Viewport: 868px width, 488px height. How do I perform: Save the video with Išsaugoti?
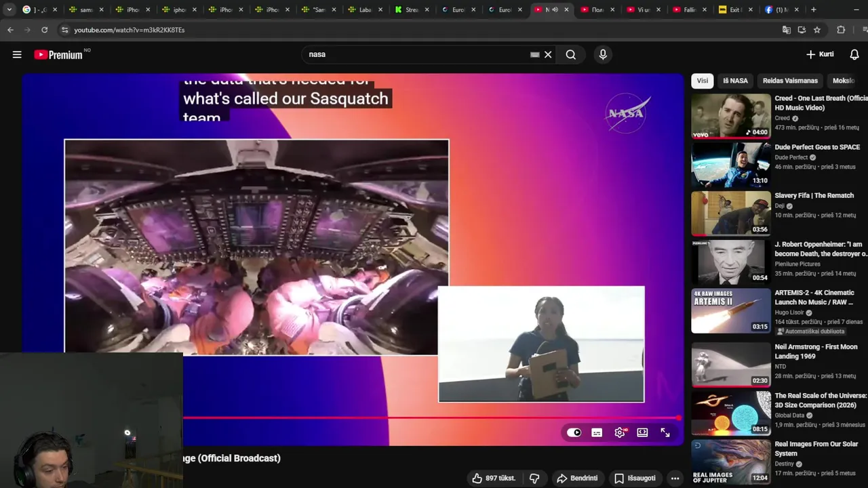[635, 479]
